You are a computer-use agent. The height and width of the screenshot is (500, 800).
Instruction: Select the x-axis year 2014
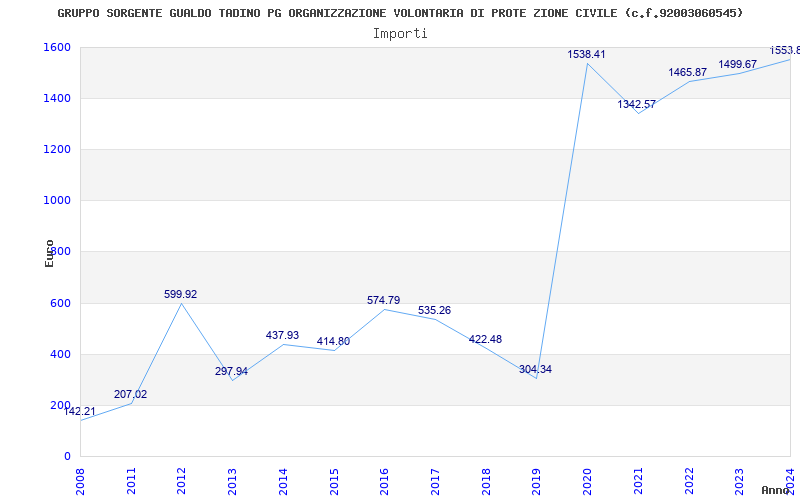pos(283,482)
